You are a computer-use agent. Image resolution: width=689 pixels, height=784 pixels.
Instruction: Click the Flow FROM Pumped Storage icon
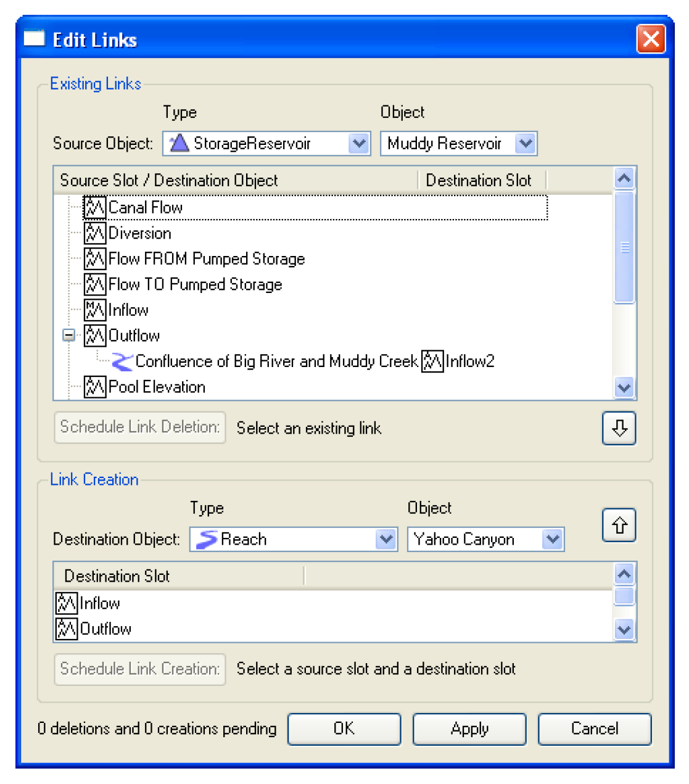(94, 258)
